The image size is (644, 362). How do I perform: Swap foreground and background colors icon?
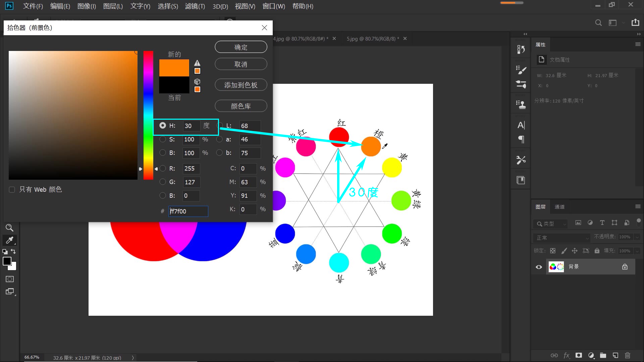coord(13,251)
